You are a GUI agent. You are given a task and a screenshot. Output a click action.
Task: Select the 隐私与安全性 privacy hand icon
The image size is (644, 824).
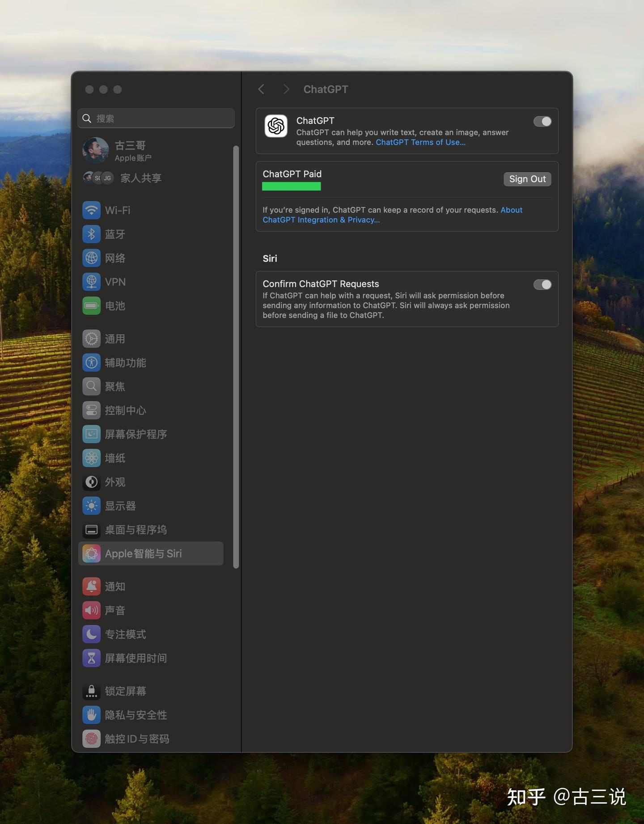[x=91, y=715]
